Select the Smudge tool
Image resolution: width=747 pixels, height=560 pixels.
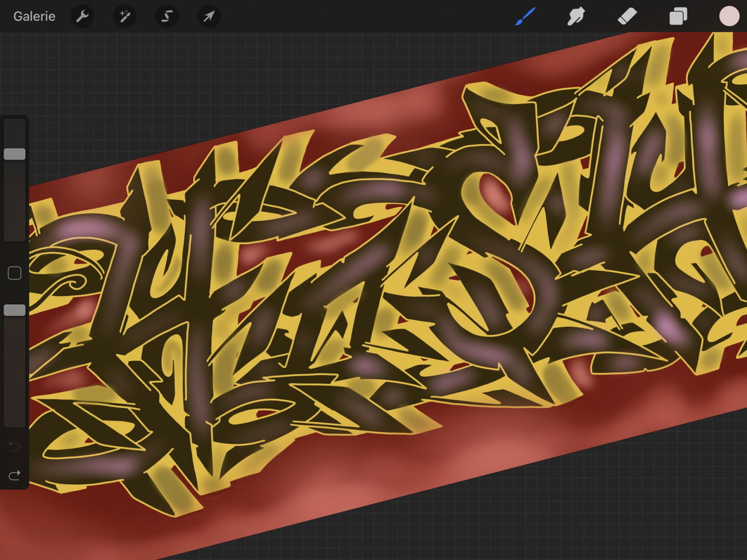point(576,16)
